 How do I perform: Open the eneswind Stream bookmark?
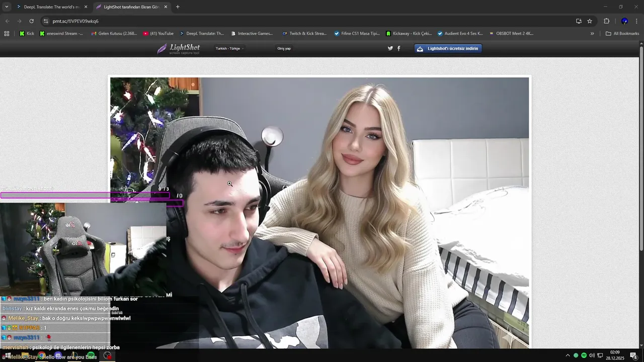coord(61,34)
